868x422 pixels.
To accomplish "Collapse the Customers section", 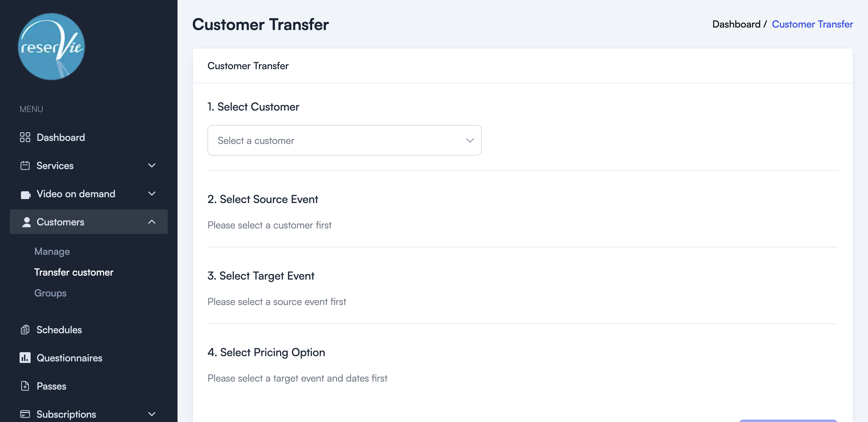I will click(152, 222).
